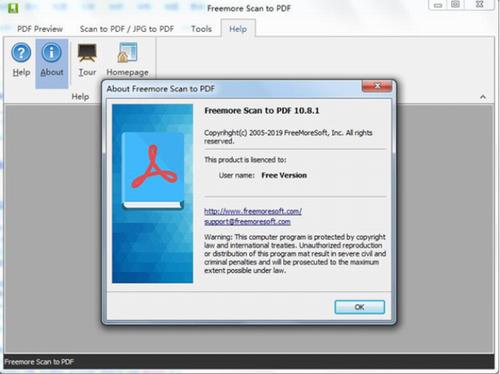Click the 'User name:' label
This screenshot has height=374, width=500.
[x=237, y=175]
